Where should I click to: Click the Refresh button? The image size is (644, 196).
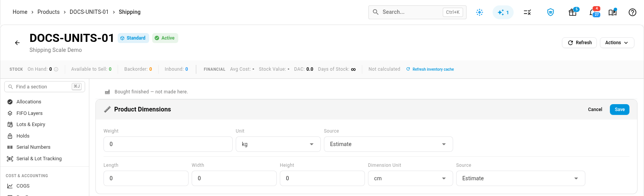tap(579, 43)
